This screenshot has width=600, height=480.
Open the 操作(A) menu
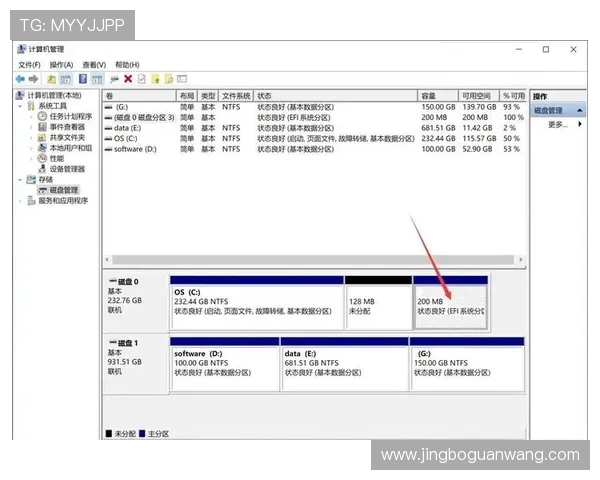[x=62, y=65]
